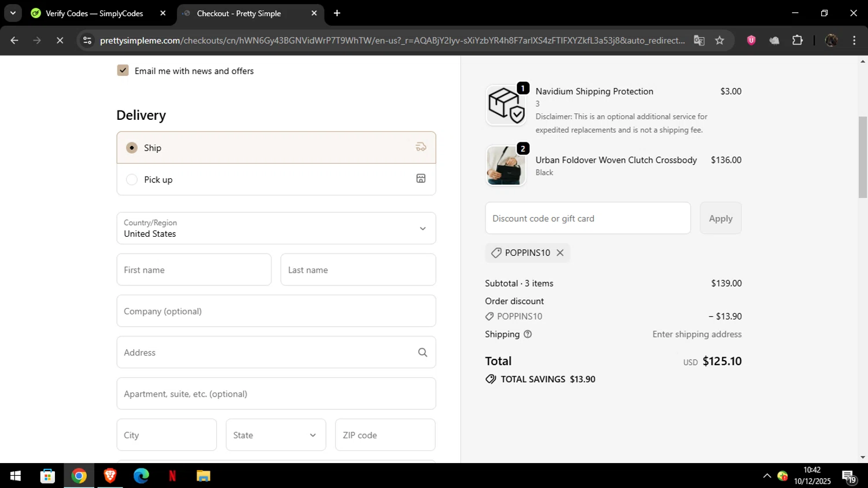Click the green system tray icon

(x=782, y=476)
